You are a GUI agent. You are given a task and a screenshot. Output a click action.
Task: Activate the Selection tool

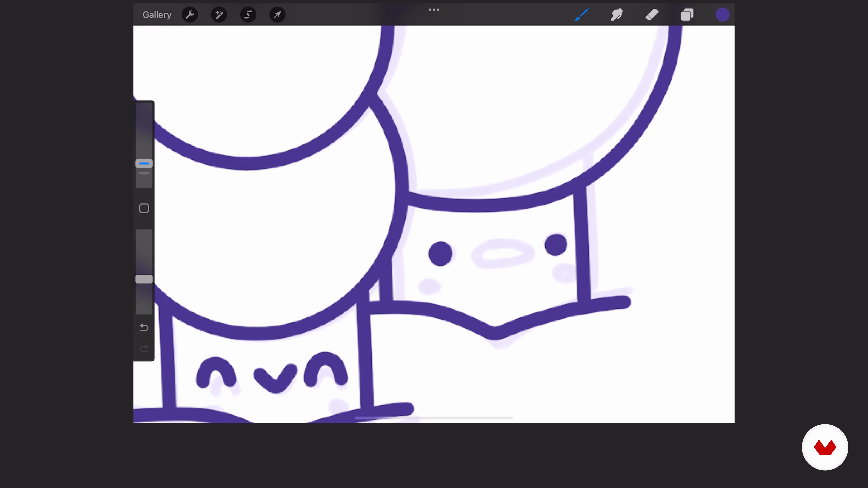[x=248, y=15]
